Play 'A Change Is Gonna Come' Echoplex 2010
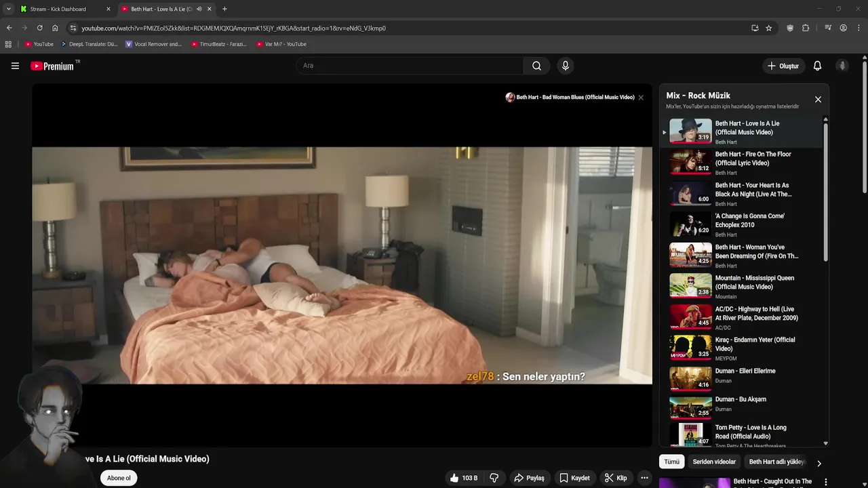Screen dimensions: 868x488 (x=750, y=220)
